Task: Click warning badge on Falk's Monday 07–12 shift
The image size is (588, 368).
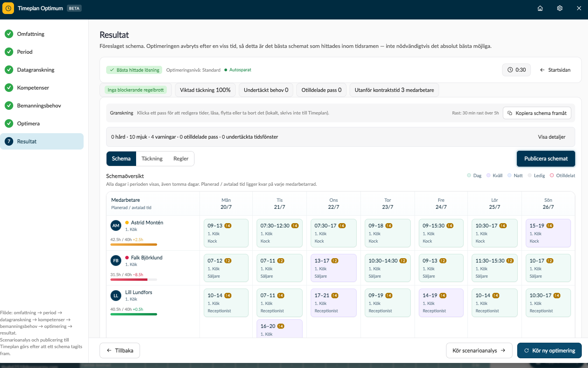Action: click(228, 261)
